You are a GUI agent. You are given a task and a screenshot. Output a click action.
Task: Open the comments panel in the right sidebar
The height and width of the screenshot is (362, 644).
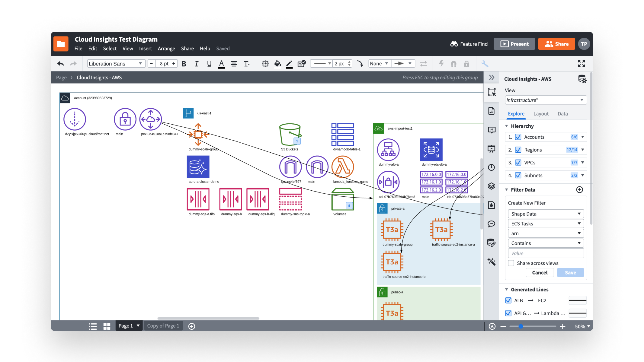click(492, 224)
